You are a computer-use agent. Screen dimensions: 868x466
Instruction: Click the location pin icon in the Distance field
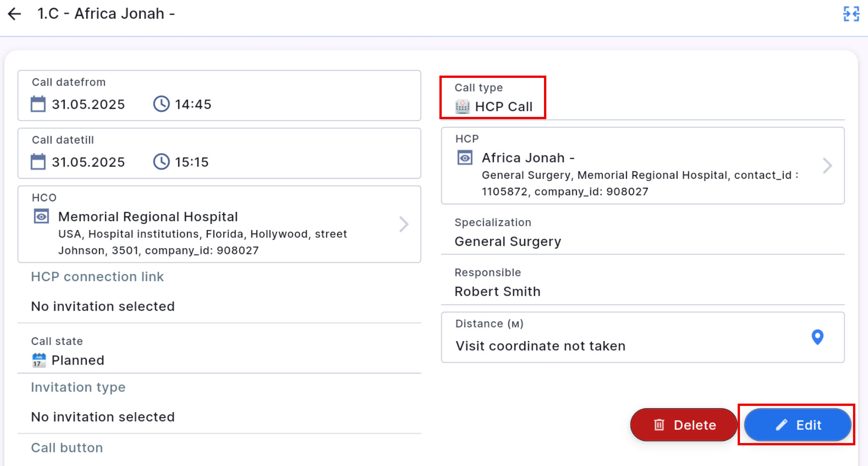(x=817, y=337)
